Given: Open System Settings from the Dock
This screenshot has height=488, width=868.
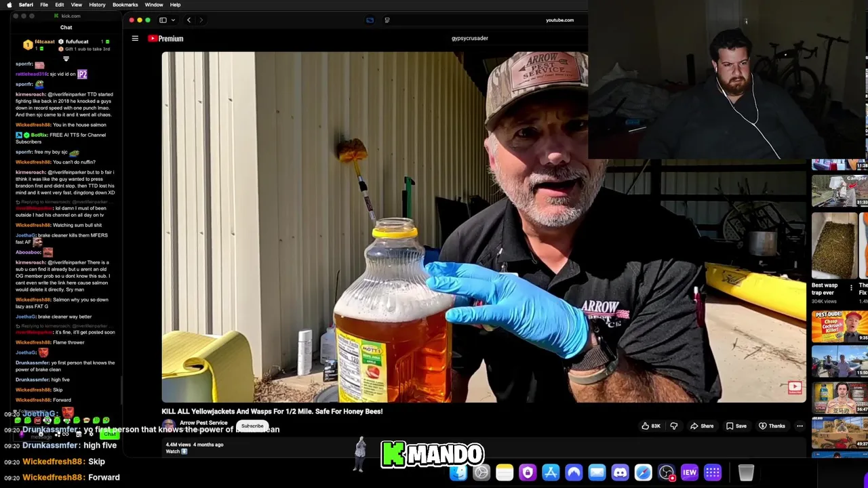Looking at the screenshot, I should pyautogui.click(x=481, y=472).
